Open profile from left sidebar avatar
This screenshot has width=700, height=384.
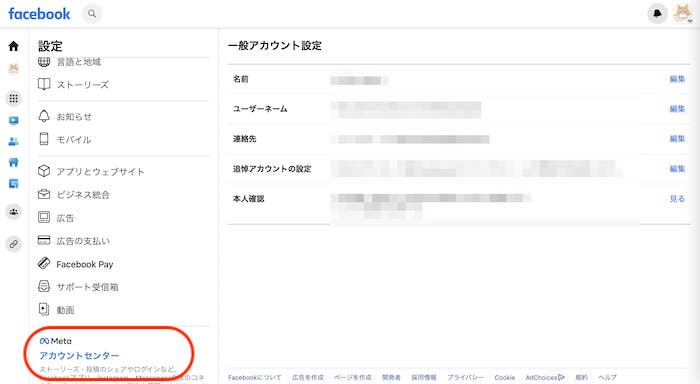(x=14, y=69)
